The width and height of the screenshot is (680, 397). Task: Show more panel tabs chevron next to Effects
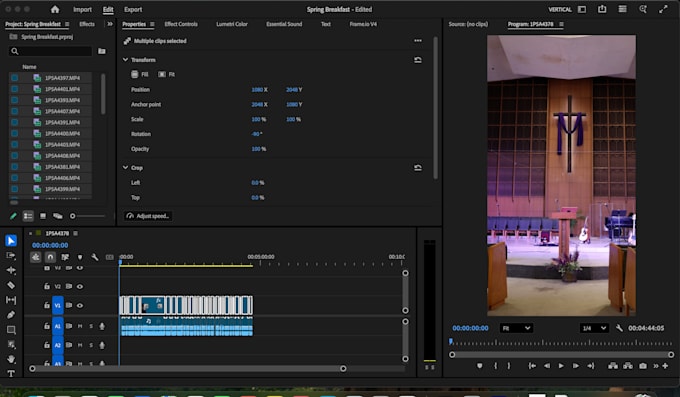coord(110,24)
